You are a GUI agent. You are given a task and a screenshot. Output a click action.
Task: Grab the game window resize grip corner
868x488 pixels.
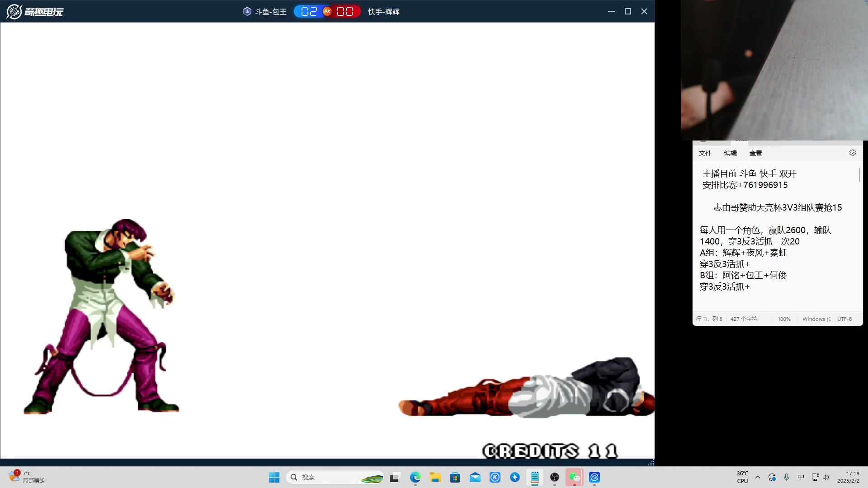(x=651, y=463)
